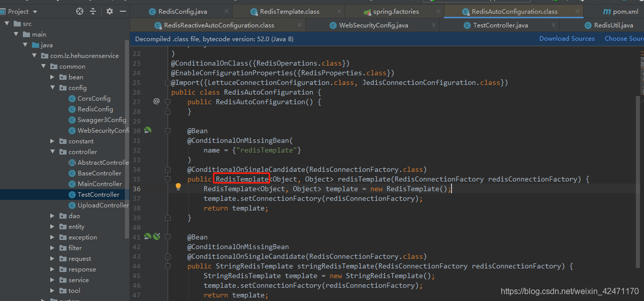Click the Spring bean gutter icon on line 30
Screen dimensions: 644x301
pos(148,130)
